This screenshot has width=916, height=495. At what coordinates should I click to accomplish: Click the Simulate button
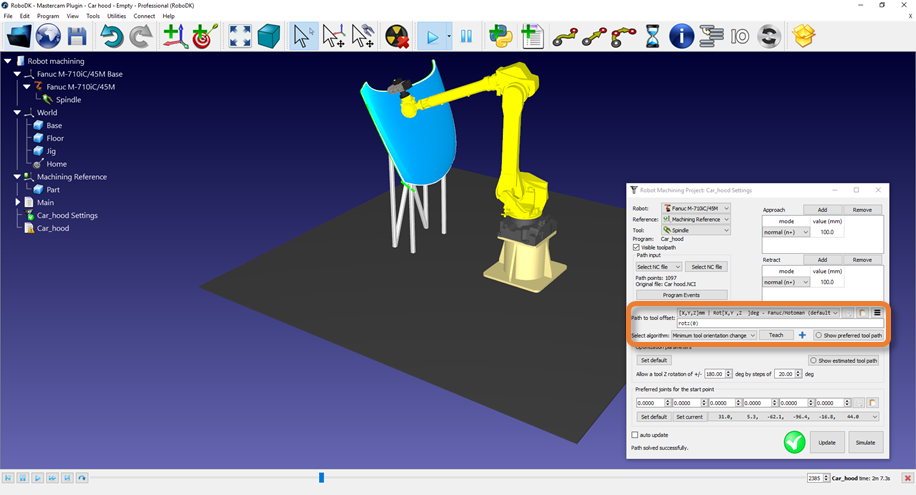click(865, 442)
